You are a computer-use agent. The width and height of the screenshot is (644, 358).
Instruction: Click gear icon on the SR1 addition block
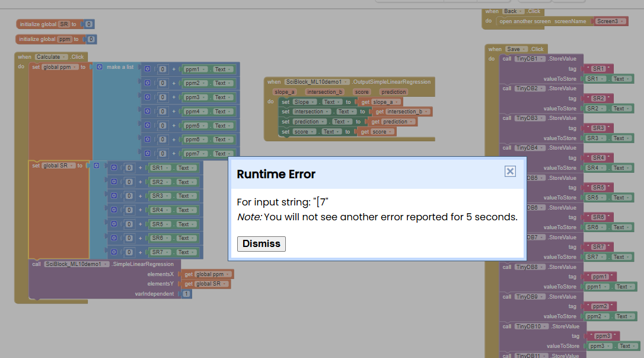[114, 168]
